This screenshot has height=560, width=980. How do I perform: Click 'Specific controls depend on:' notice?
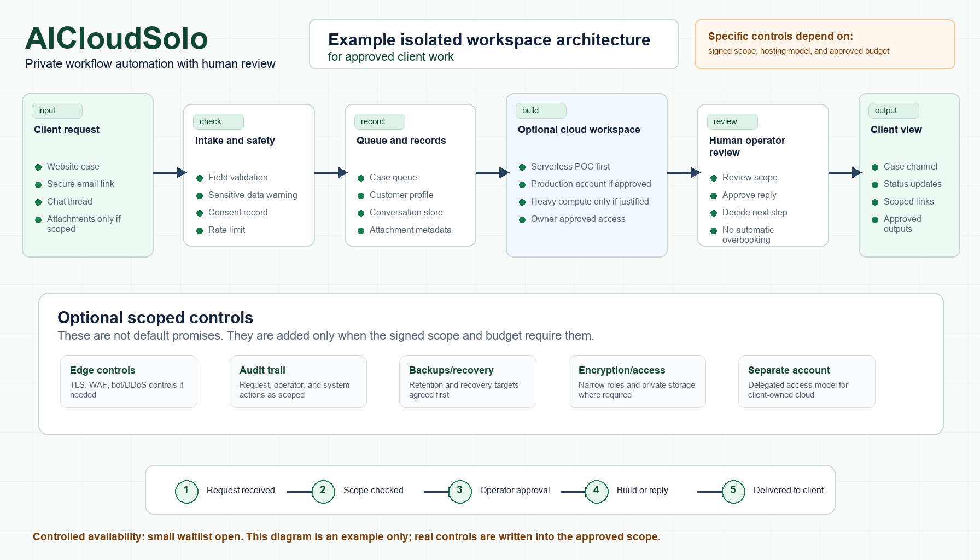point(780,37)
